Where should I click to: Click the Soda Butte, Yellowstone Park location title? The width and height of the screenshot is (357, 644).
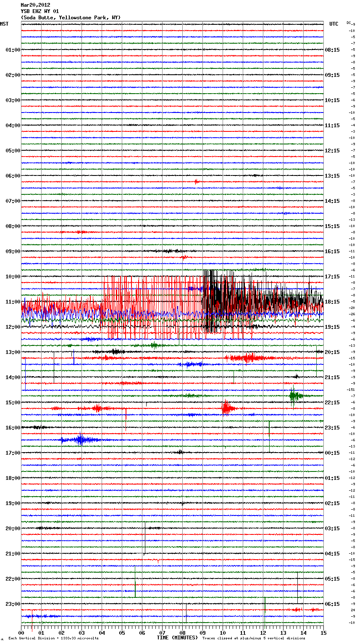71,18
